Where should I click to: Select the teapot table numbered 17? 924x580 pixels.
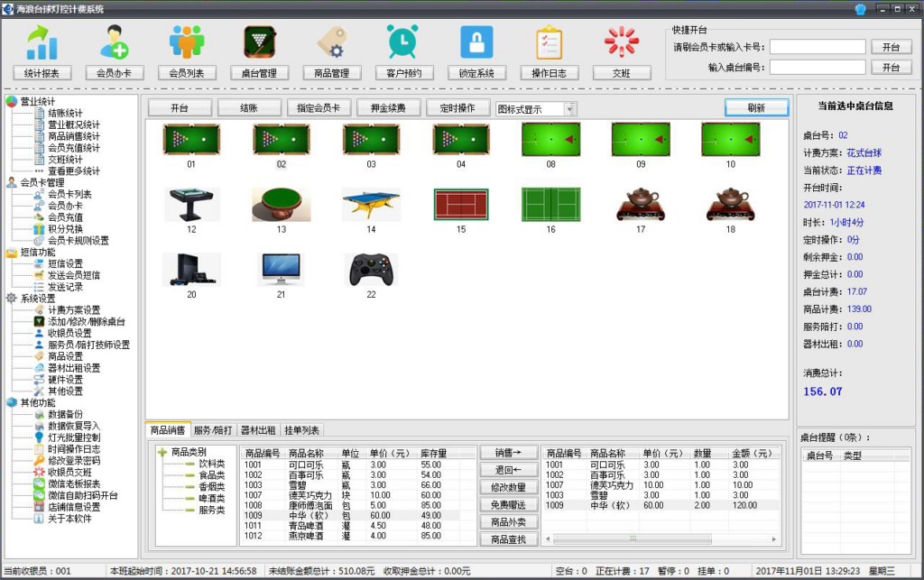tap(640, 206)
